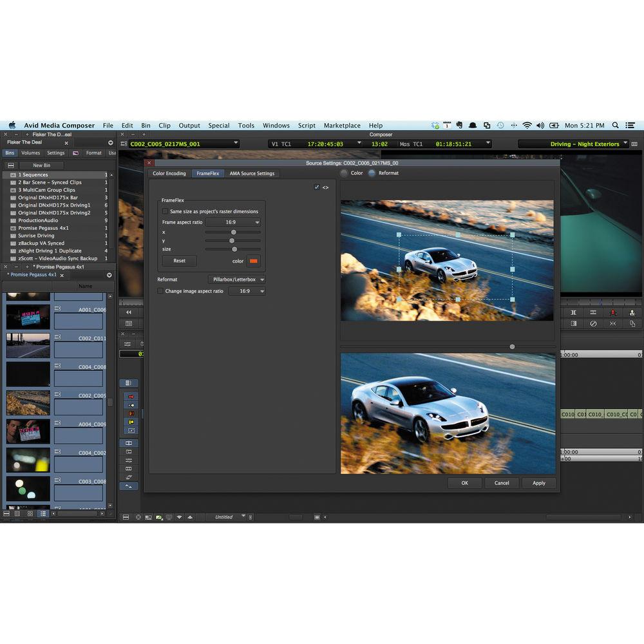644x644 pixels.
Task: Click the Lift icon in the timeline toolbar
Action: [x=632, y=312]
